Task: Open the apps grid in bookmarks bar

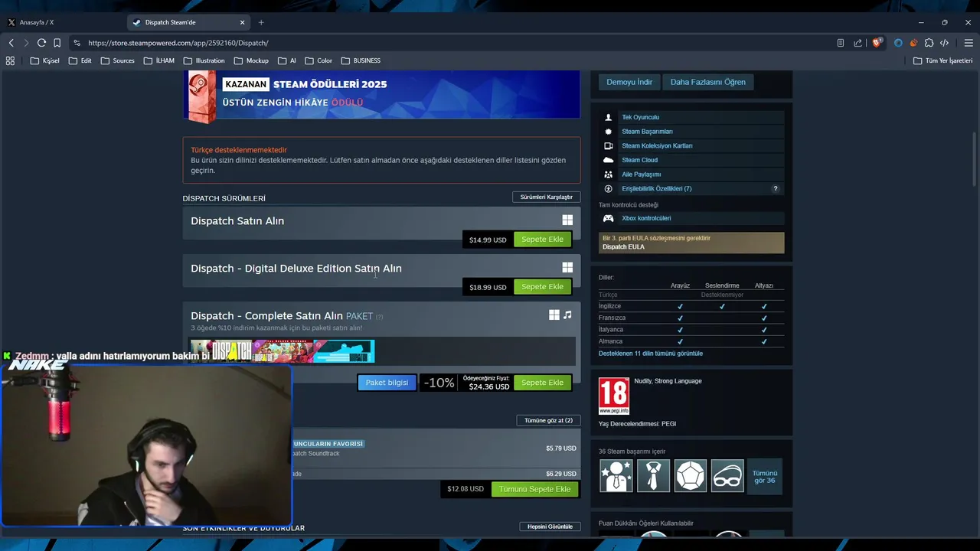Action: [x=10, y=60]
